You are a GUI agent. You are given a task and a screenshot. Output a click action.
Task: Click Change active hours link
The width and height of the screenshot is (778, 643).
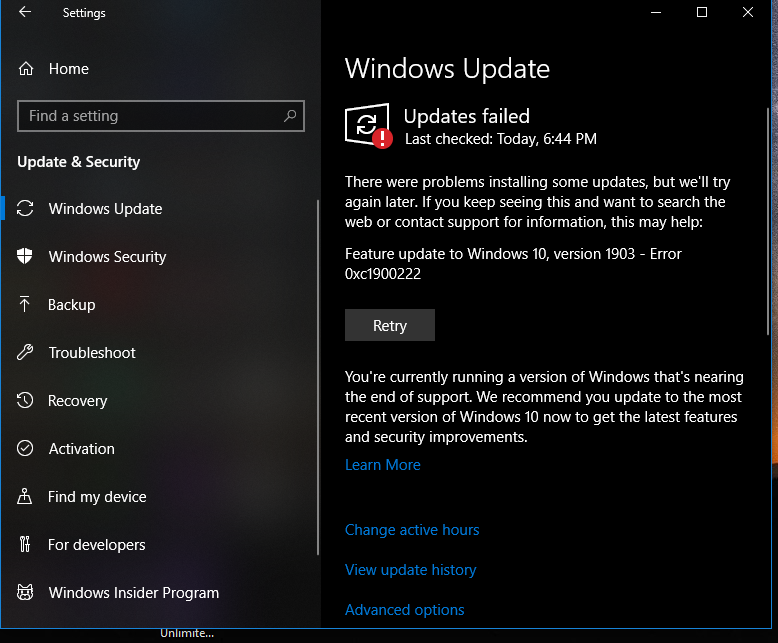412,530
